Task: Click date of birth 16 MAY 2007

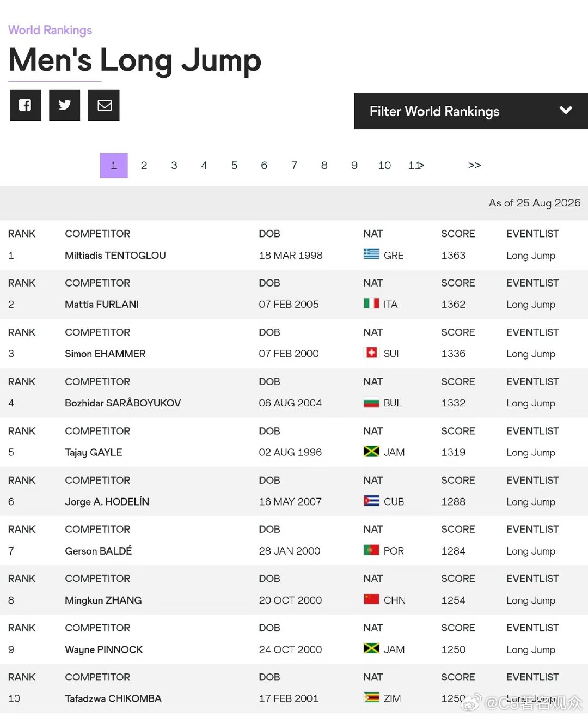Action: click(290, 502)
